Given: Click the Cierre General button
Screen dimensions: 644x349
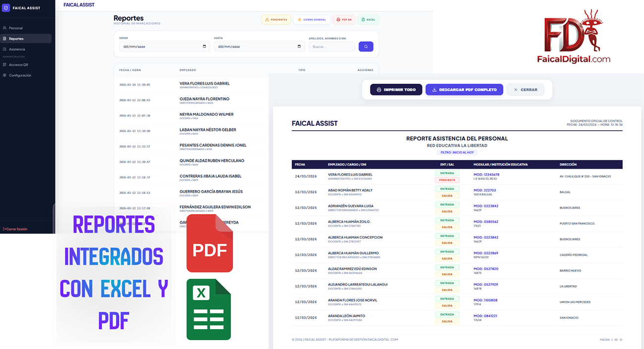Looking at the screenshot, I should [x=312, y=20].
